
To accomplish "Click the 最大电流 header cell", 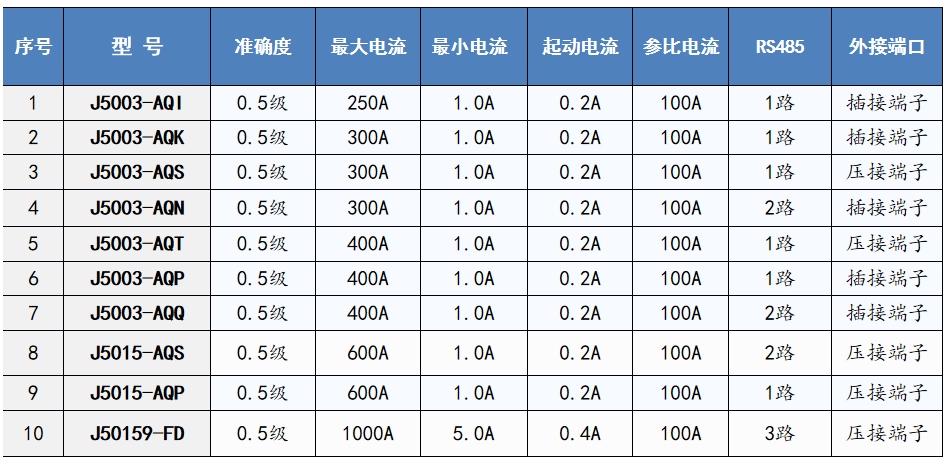I will 368,47.
